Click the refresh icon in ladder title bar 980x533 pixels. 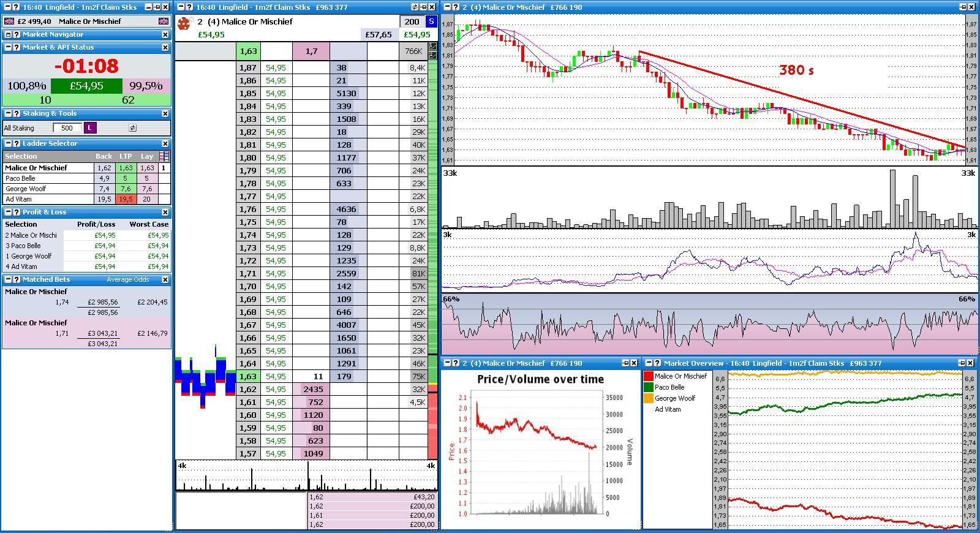coord(415,7)
